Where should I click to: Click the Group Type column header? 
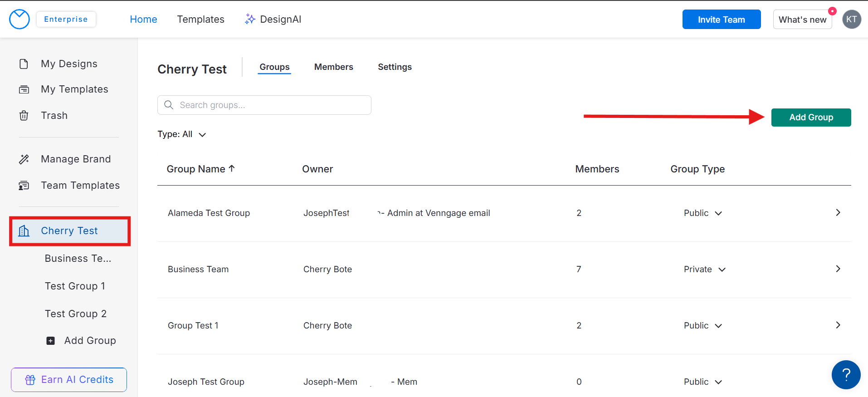point(697,169)
